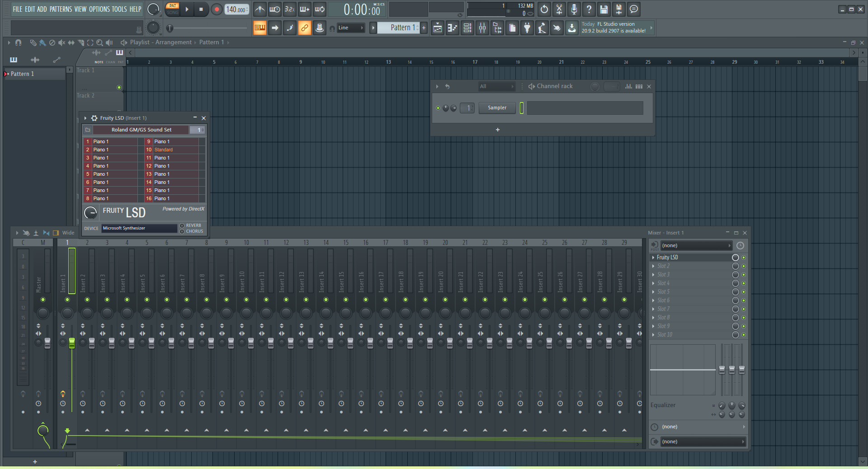
Task: Switch to SONG mode
Action: (x=172, y=12)
